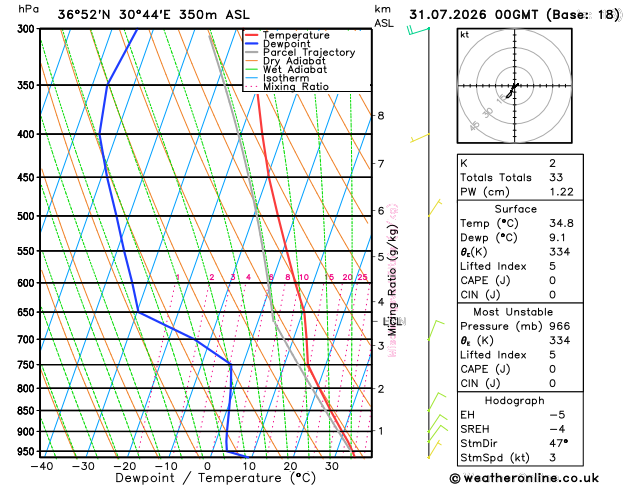
Task: Click the -20 temperature axis label
Action: pyautogui.click(x=125, y=466)
